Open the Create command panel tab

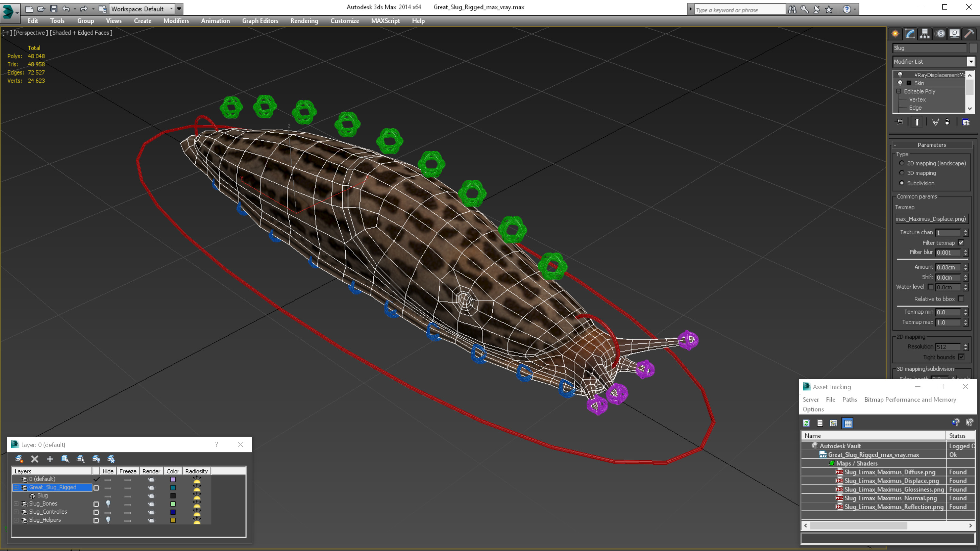[895, 33]
